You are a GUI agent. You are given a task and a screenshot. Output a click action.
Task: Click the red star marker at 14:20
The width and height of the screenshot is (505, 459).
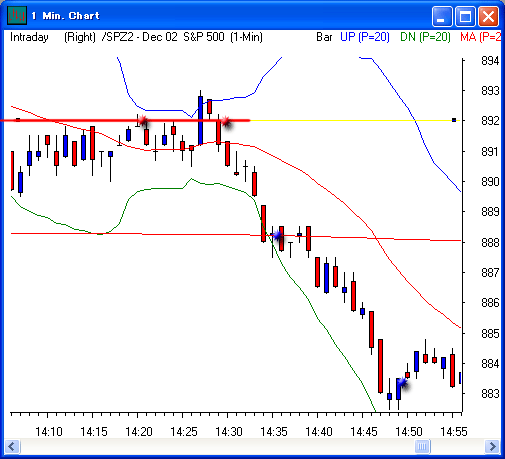click(143, 121)
